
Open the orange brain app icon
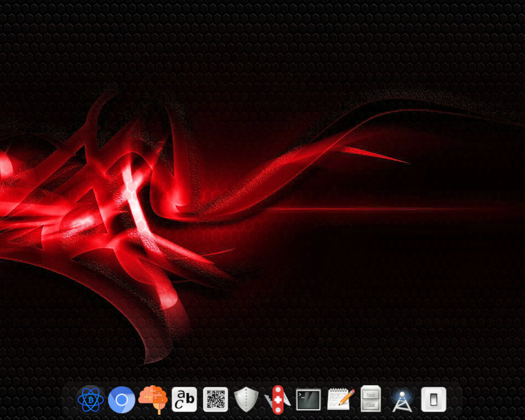click(x=153, y=399)
